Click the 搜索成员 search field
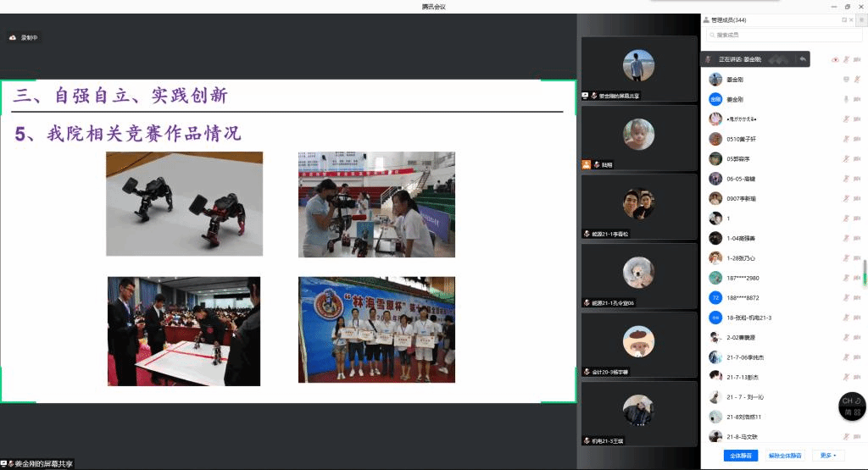Viewport: 868px width, 470px height. 784,35
